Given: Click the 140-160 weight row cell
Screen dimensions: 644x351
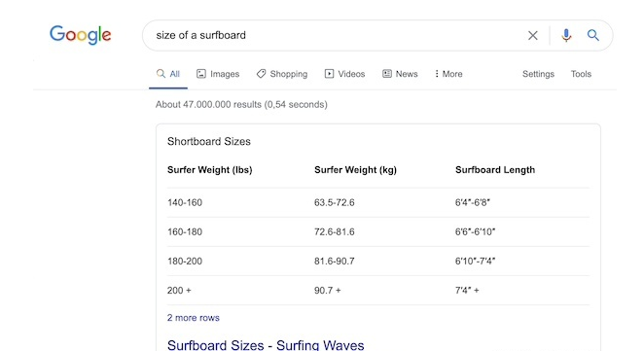Looking at the screenshot, I should (185, 203).
